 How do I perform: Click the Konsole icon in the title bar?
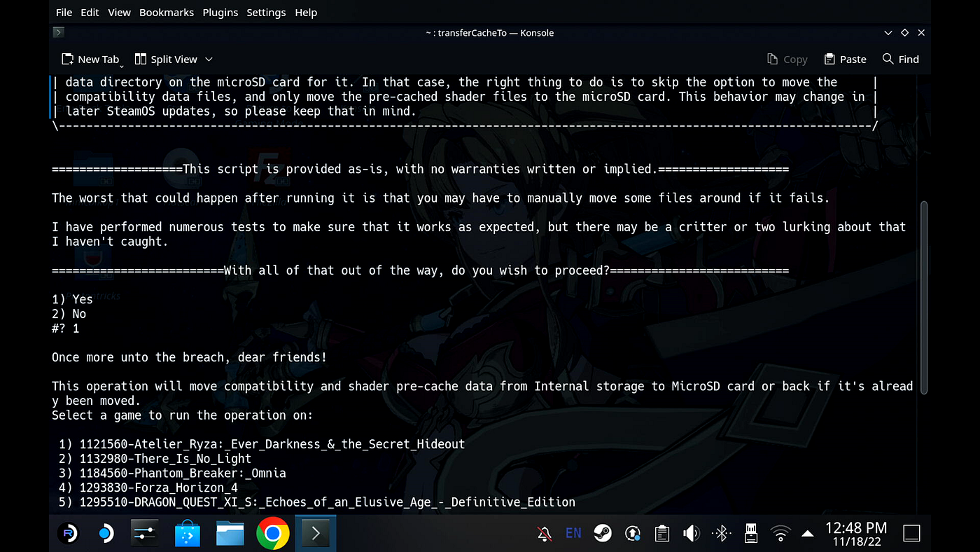coord(59,32)
